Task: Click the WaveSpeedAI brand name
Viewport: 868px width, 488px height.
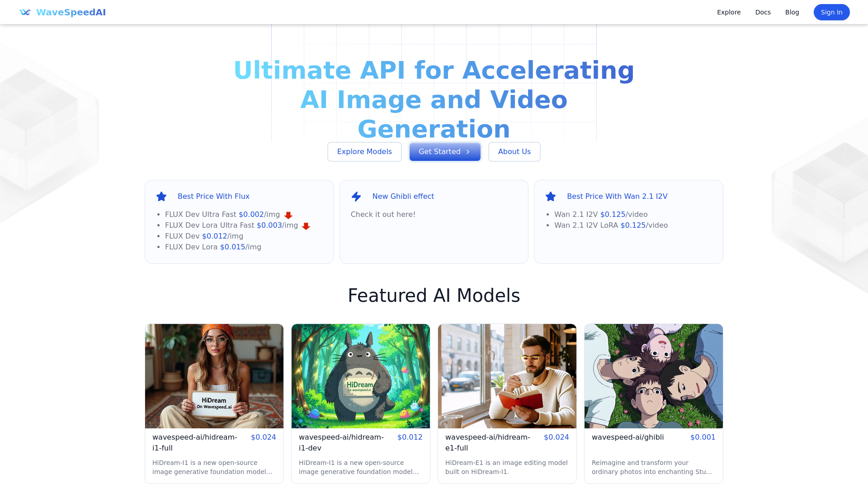Action: tap(71, 12)
